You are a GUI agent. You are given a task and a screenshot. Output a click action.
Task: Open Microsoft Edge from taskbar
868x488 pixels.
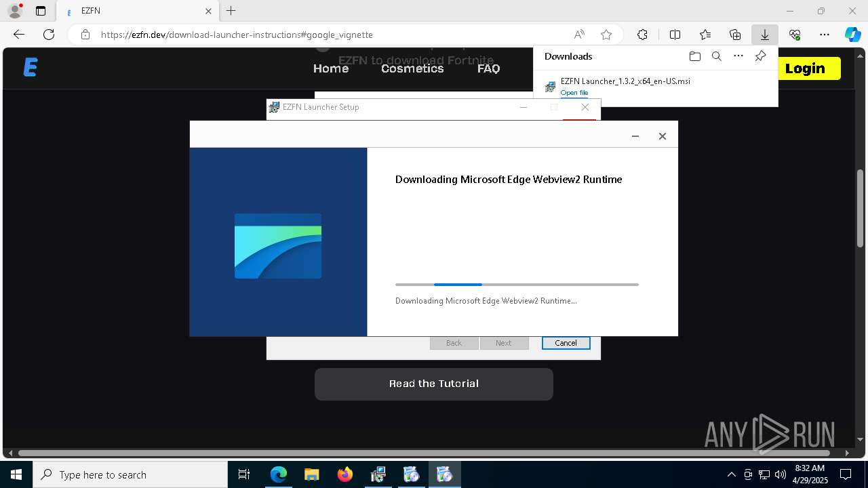click(279, 474)
